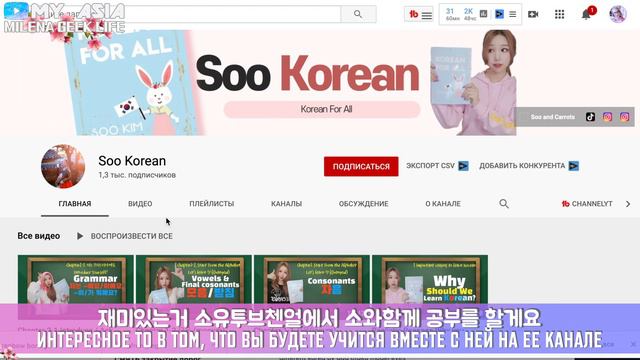Click the red ПОДПИСАТЬСЯ subscribe button
Viewport: 640px width, 360px height.
361,167
